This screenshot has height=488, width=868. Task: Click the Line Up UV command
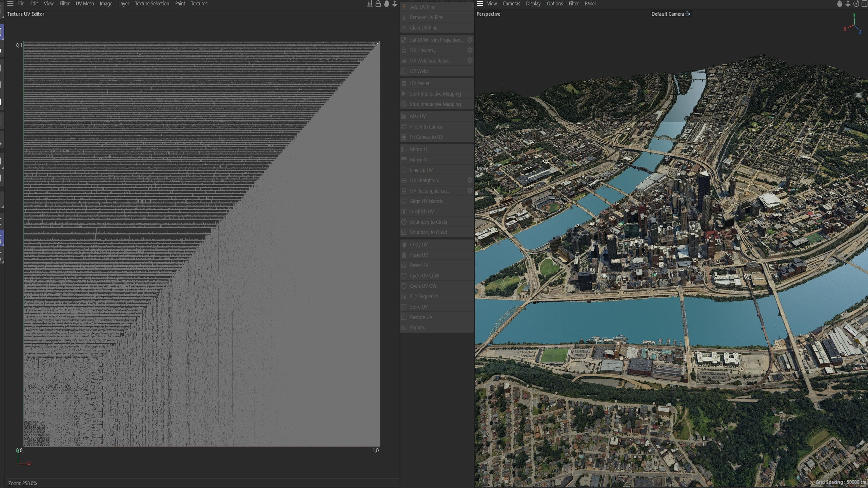point(437,170)
